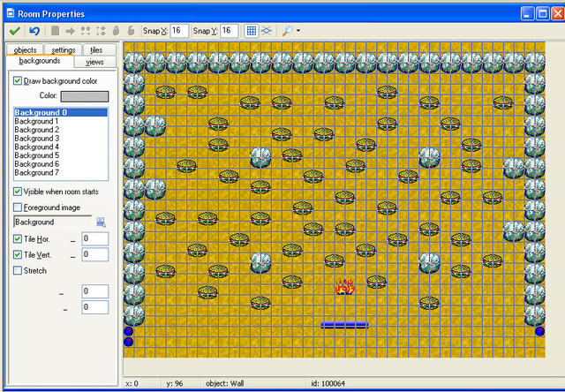Select Background 1 in the list
565x392 pixels.
pos(61,121)
